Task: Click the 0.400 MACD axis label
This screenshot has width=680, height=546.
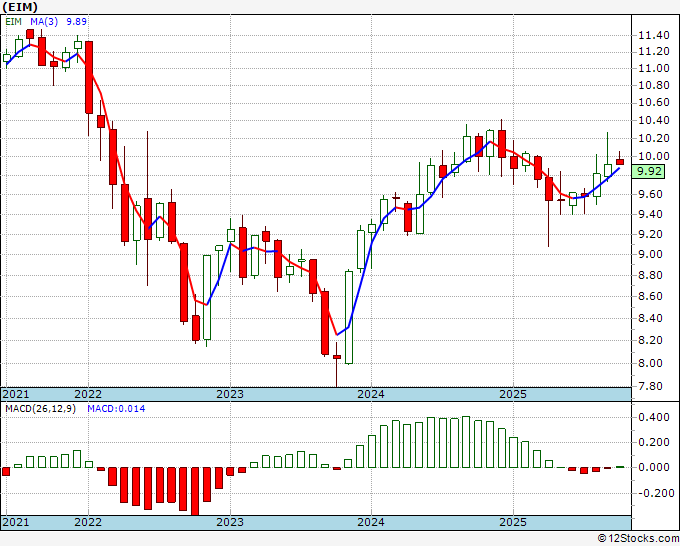Action: pyautogui.click(x=654, y=418)
